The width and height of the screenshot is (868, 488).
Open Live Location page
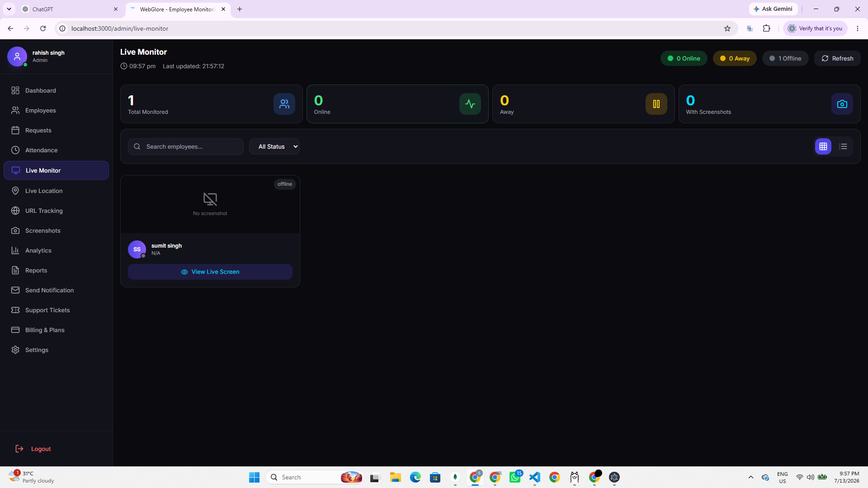(56, 191)
